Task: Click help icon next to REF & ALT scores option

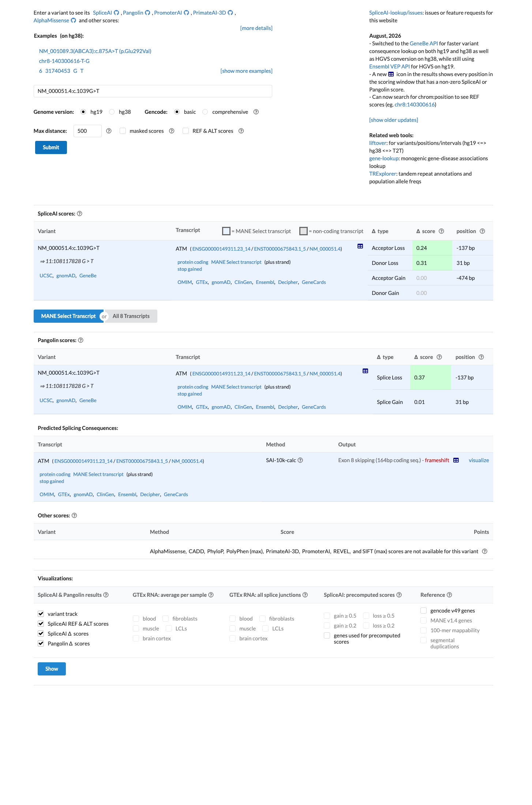Action: (241, 131)
